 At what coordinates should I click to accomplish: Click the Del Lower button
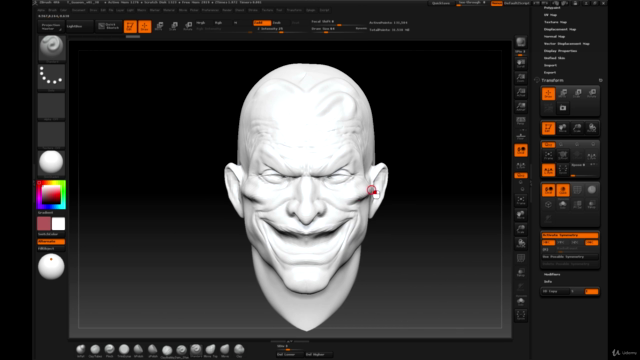290,355
